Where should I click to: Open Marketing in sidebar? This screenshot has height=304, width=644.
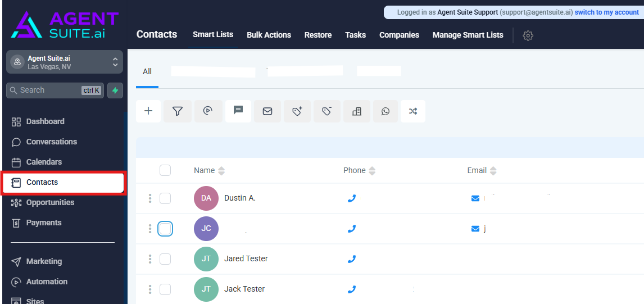[x=44, y=262]
